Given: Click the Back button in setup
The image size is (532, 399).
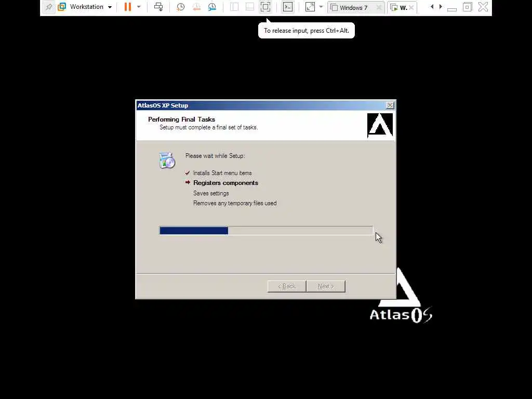Looking at the screenshot, I should click(287, 286).
